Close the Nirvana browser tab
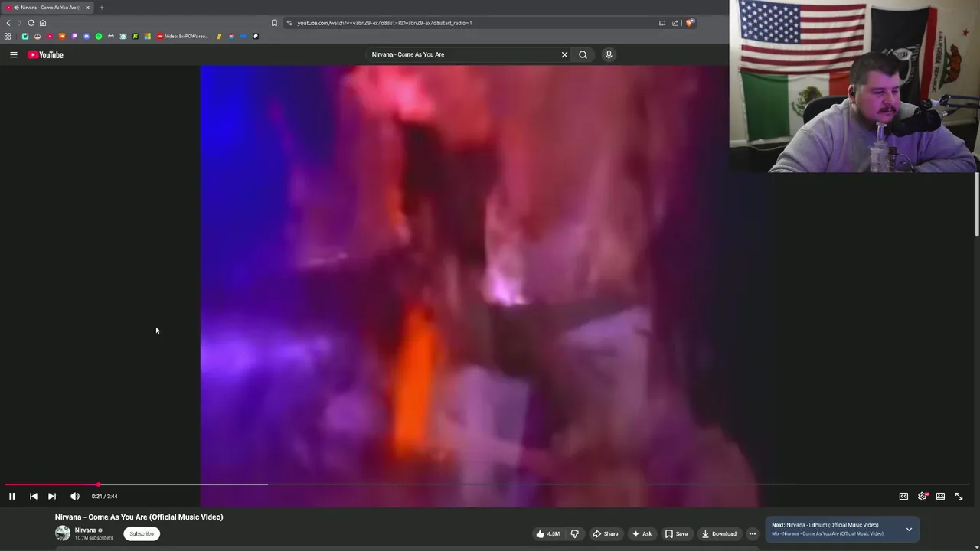 click(87, 8)
